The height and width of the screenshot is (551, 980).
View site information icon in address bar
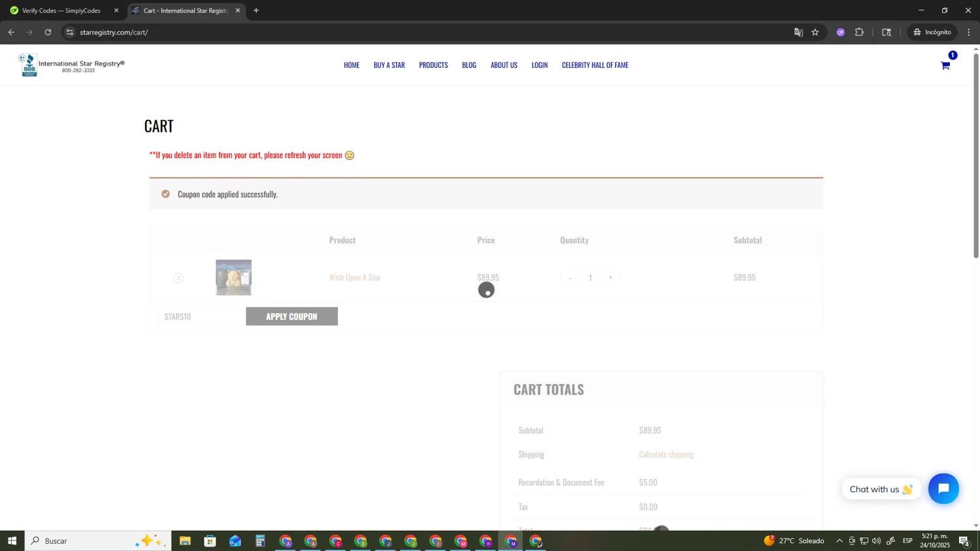[71, 32]
